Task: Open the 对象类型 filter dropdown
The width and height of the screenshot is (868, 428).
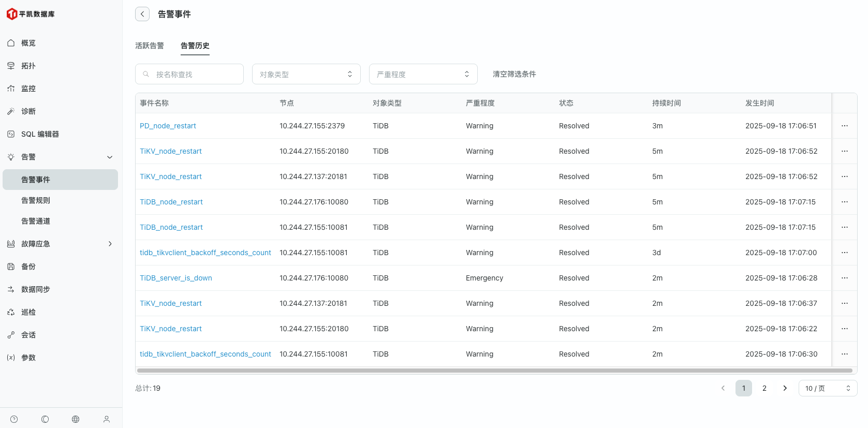Action: click(306, 74)
